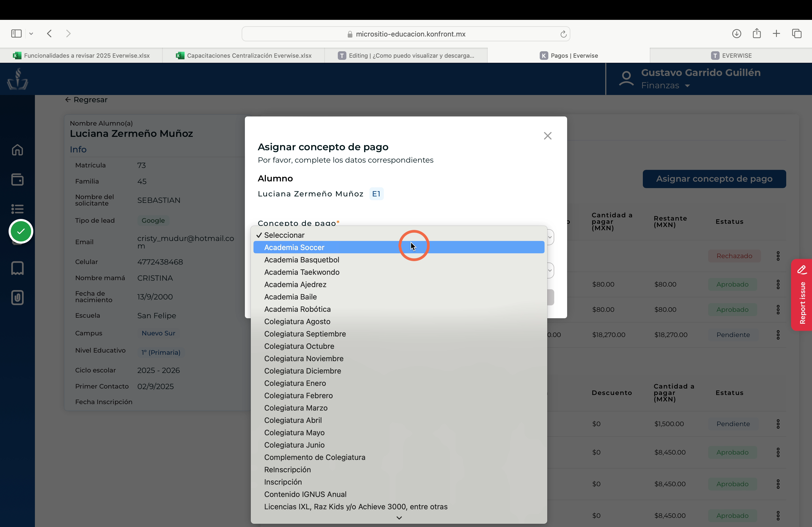Expand the Finanzas role dropdown arrow
The image size is (812, 527).
point(687,86)
